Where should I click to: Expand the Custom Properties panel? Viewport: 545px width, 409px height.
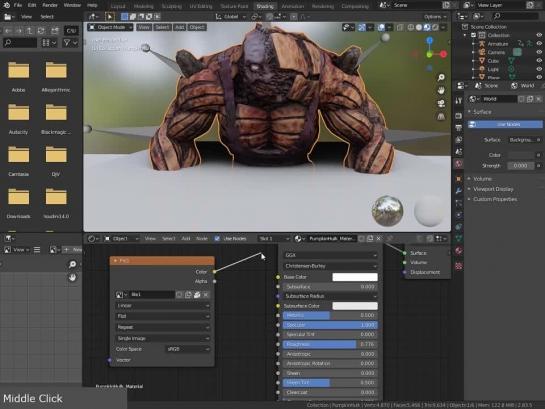click(x=495, y=199)
